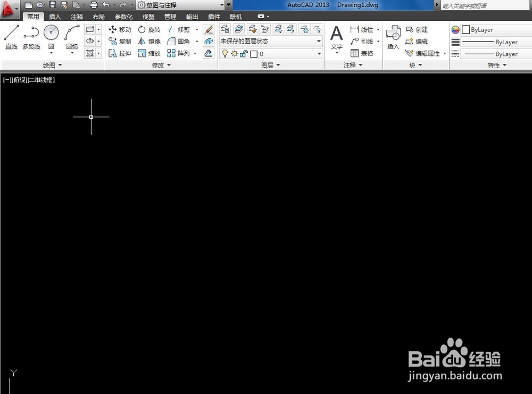The image size is (532, 394).
Task: Expand the 注释 panel
Action: (353, 65)
